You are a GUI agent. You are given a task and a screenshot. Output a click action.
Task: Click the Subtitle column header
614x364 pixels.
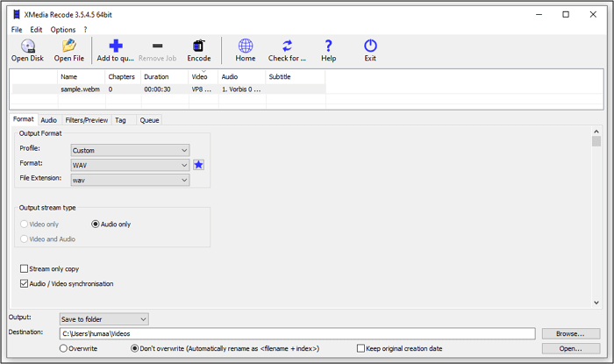pyautogui.click(x=296, y=76)
